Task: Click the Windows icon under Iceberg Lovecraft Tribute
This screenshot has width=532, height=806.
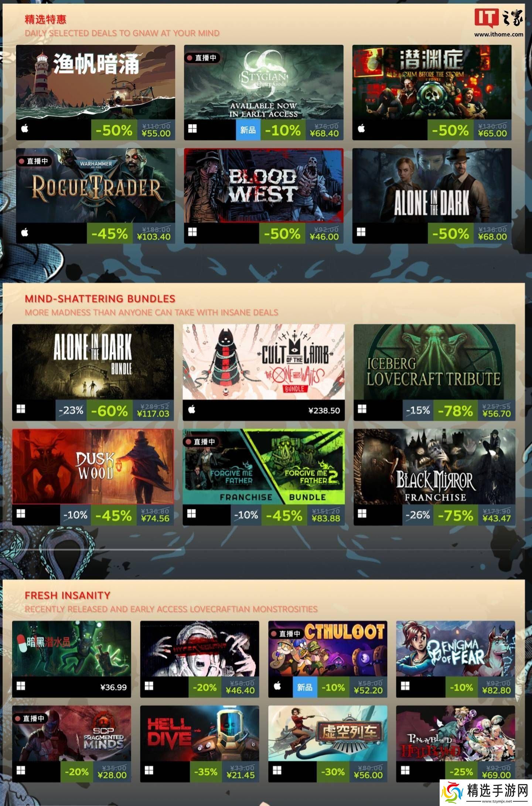Action: [362, 409]
